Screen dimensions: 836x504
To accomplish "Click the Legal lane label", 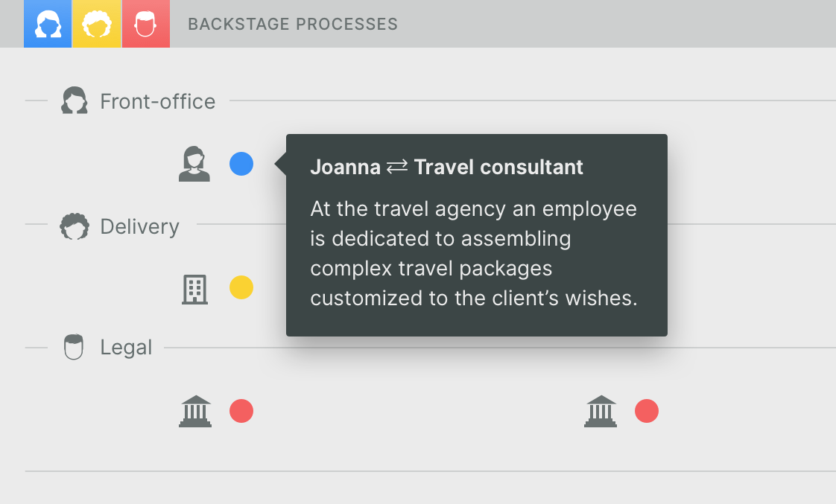I will pyautogui.click(x=126, y=348).
